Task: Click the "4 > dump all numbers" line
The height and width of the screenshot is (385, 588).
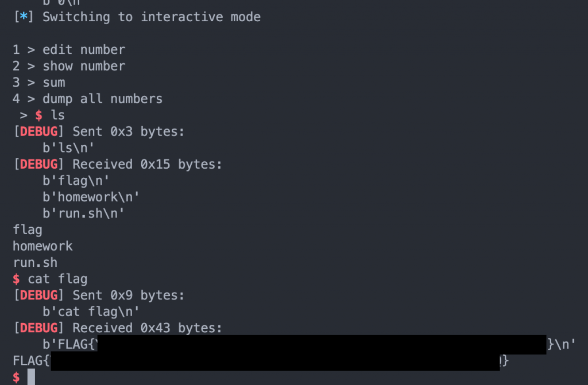Action: pos(87,99)
